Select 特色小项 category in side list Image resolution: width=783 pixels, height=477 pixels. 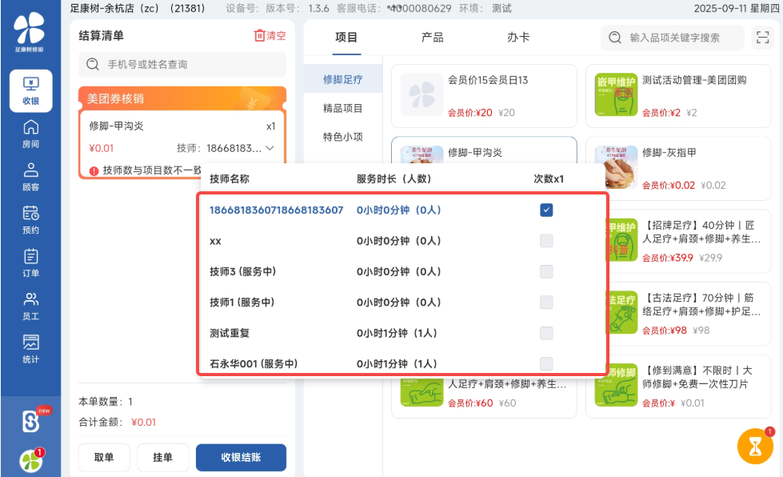342,137
